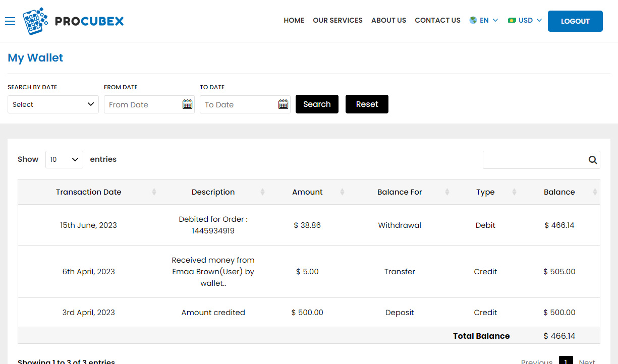Image resolution: width=618 pixels, height=364 pixels.
Task: Open Our Services menu item
Action: click(x=338, y=20)
